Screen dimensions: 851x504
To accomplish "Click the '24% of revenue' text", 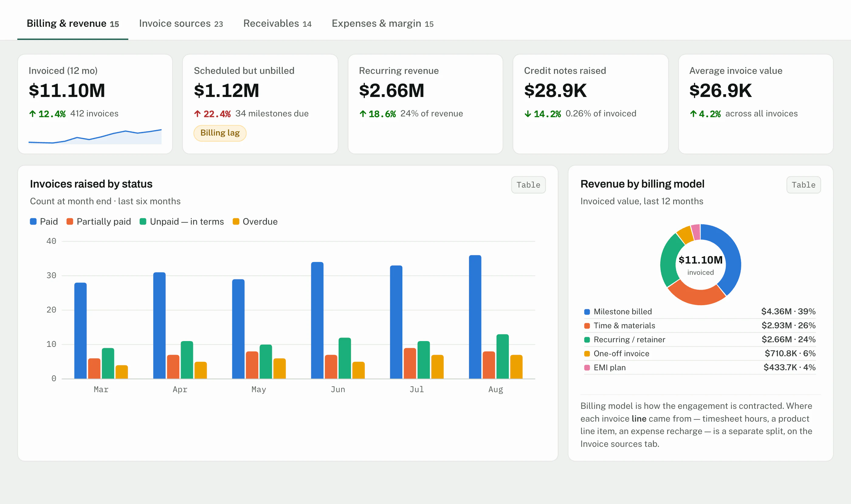I will tap(432, 113).
